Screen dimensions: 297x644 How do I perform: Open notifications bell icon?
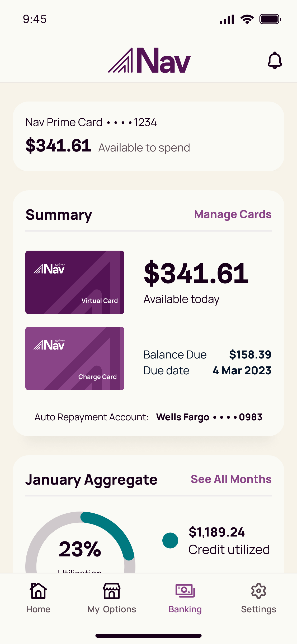(x=275, y=60)
